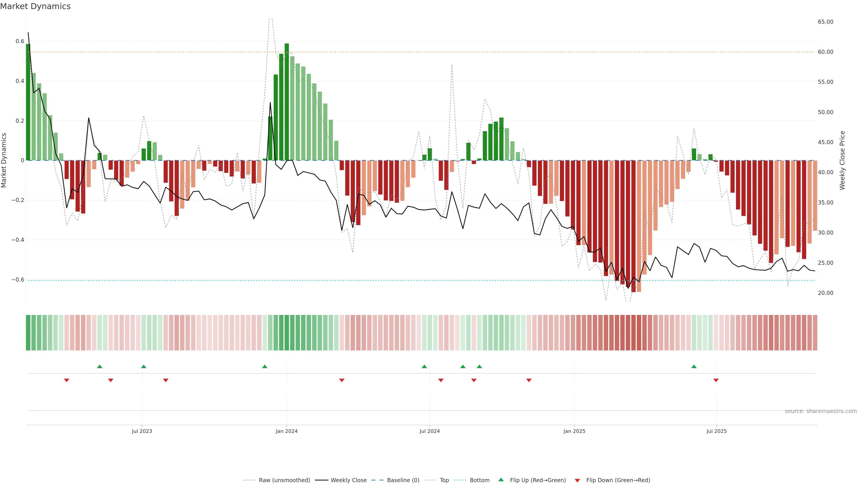Toggle the Baseline (0) legend entry
The width and height of the screenshot is (868, 488).
(403, 480)
